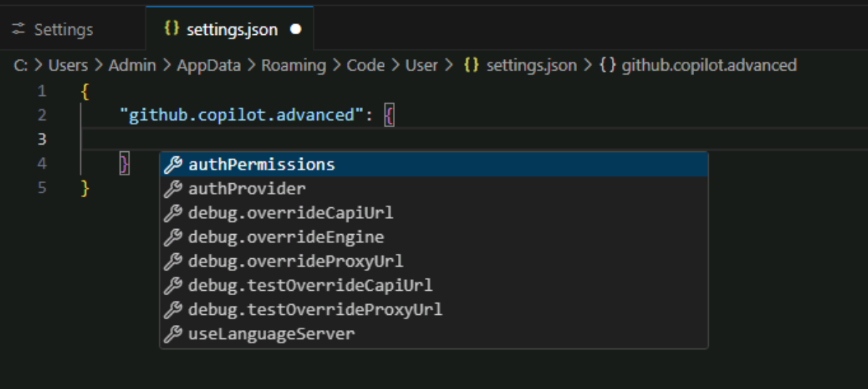Viewport: 868px width, 389px height.
Task: Select the settings.json editor tab
Action: [230, 29]
